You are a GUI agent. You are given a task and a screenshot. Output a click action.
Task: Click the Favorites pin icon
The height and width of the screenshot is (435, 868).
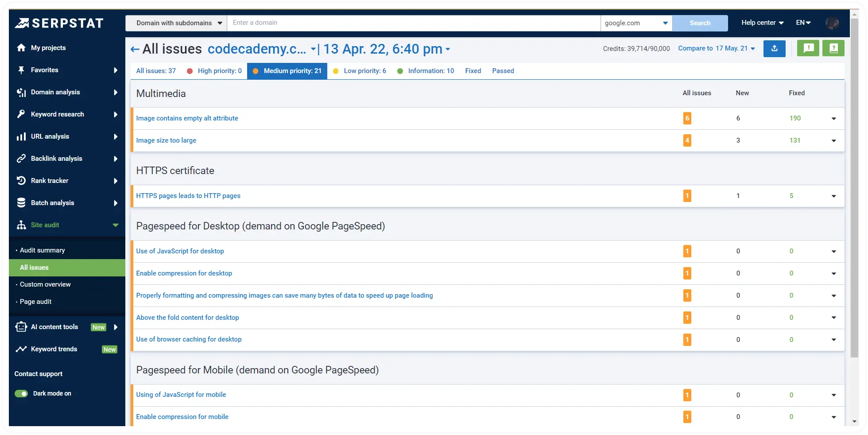[x=21, y=70]
